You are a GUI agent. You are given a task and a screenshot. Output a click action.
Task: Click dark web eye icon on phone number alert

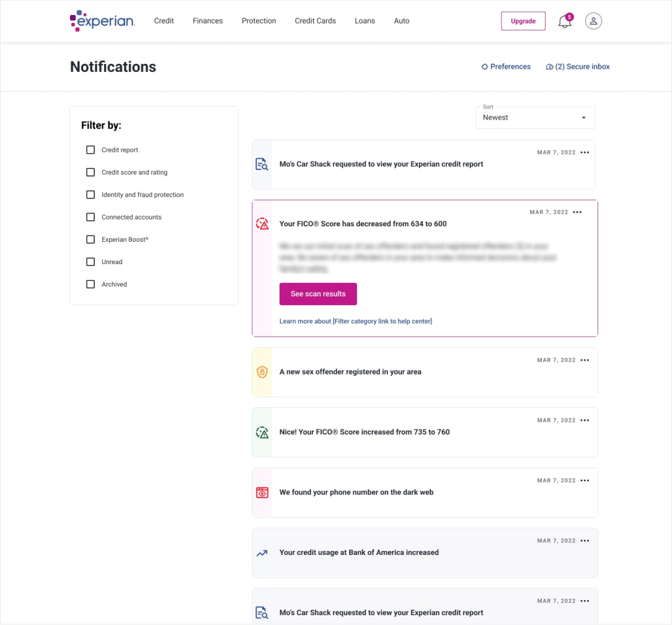point(262,492)
